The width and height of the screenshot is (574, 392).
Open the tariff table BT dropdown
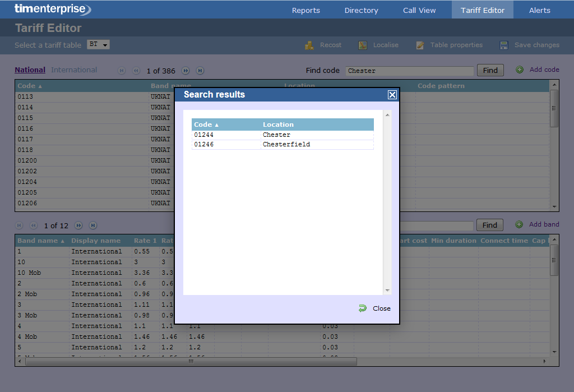pos(98,44)
